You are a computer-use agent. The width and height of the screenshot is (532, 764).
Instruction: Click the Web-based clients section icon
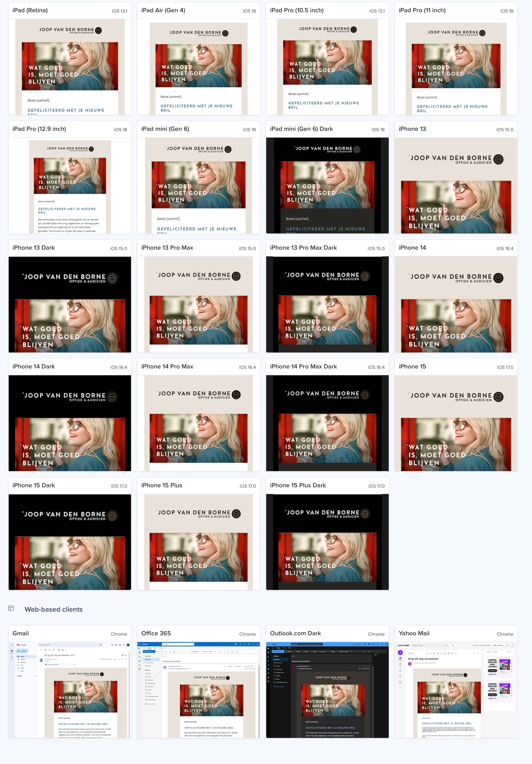tap(11, 608)
